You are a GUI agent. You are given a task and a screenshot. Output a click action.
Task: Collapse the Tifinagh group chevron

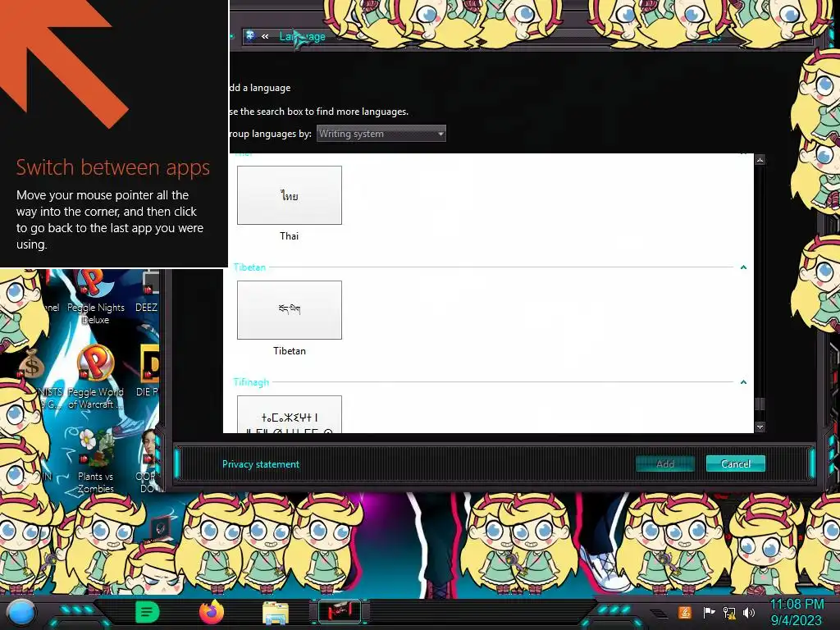pyautogui.click(x=743, y=382)
